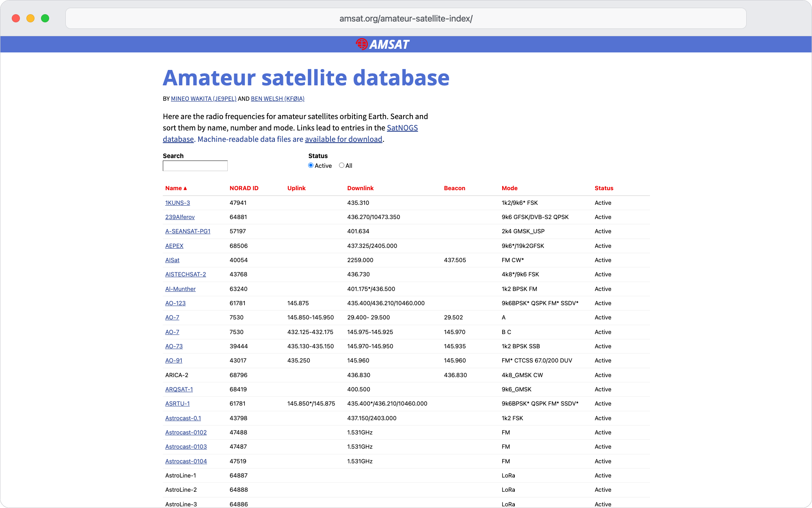Screen dimensions: 812x508
Task: Click uplink value 432.125-432.175
Action: click(x=310, y=332)
